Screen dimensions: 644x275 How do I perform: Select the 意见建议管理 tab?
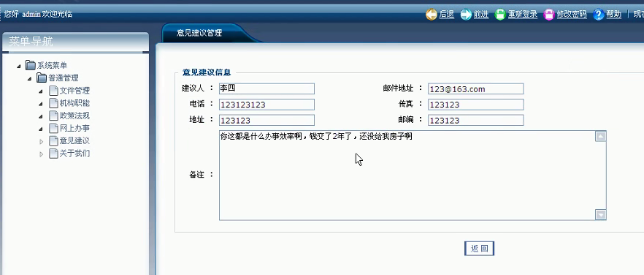pos(199,33)
